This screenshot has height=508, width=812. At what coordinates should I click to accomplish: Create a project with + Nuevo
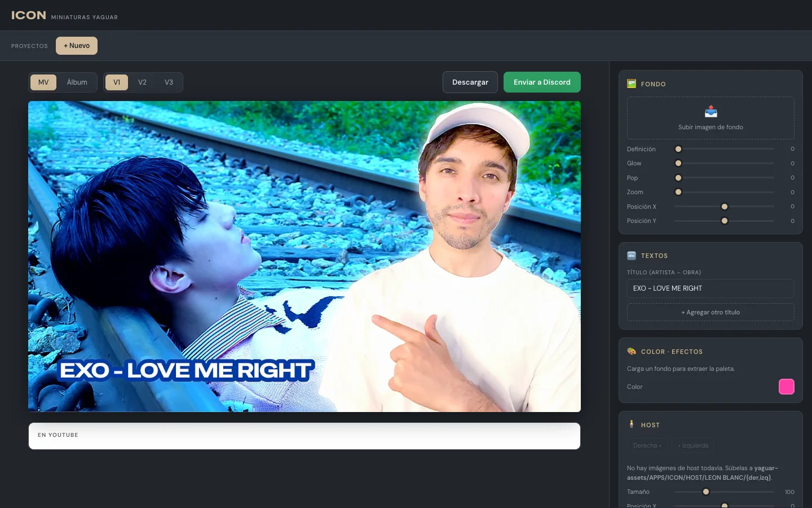[77, 46]
